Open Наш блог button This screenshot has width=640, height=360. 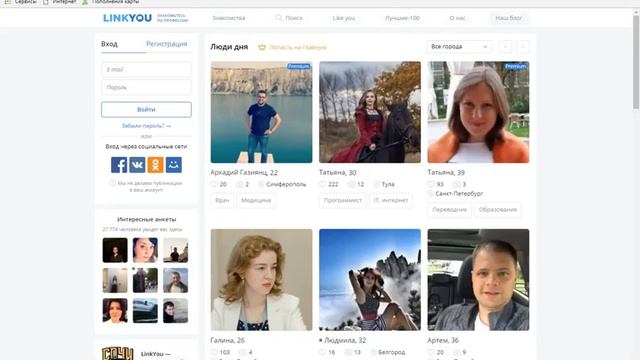coord(509,18)
